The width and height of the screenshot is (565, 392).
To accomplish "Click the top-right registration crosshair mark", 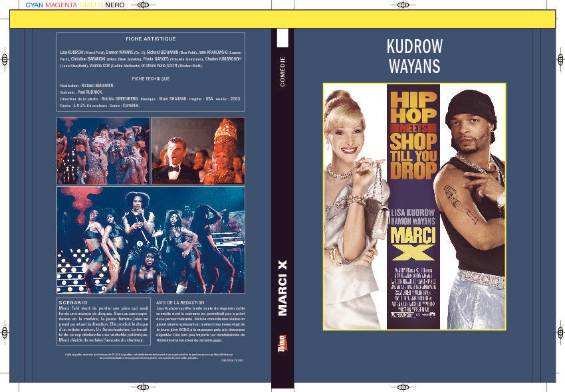I will (403, 5).
